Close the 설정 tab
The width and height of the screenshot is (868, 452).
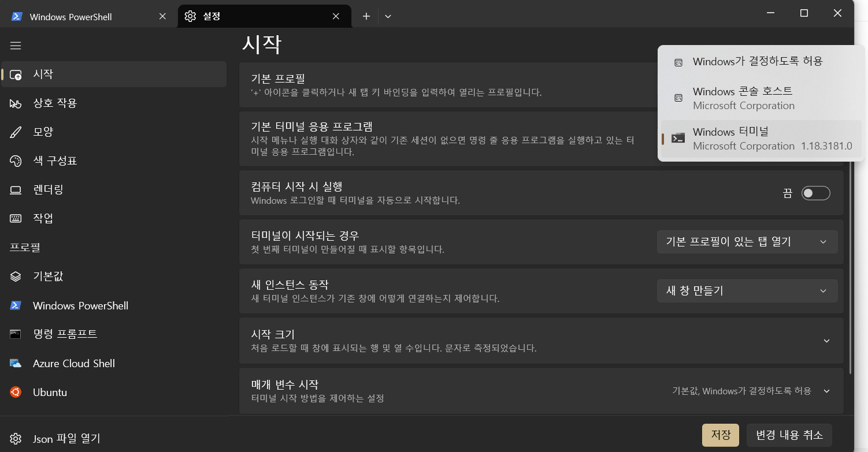click(x=336, y=16)
